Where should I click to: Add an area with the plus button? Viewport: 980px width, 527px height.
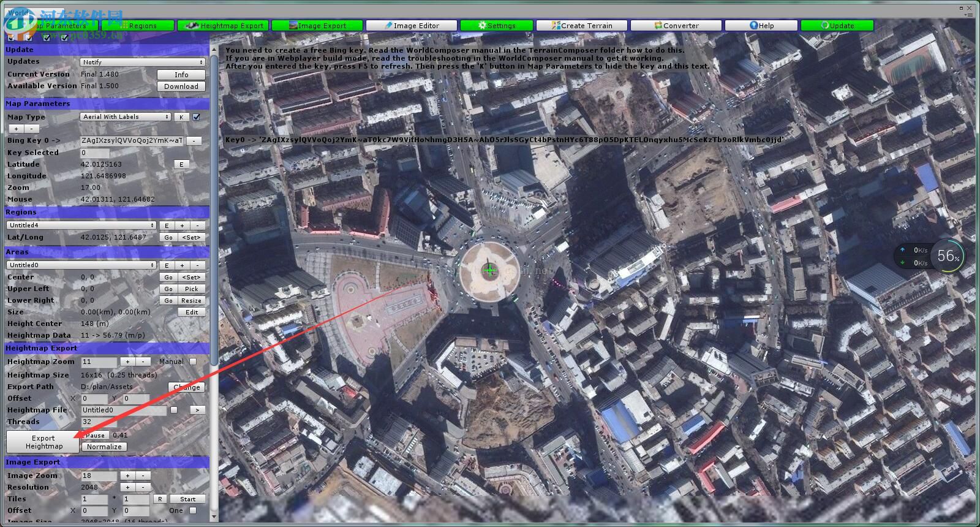(x=182, y=265)
